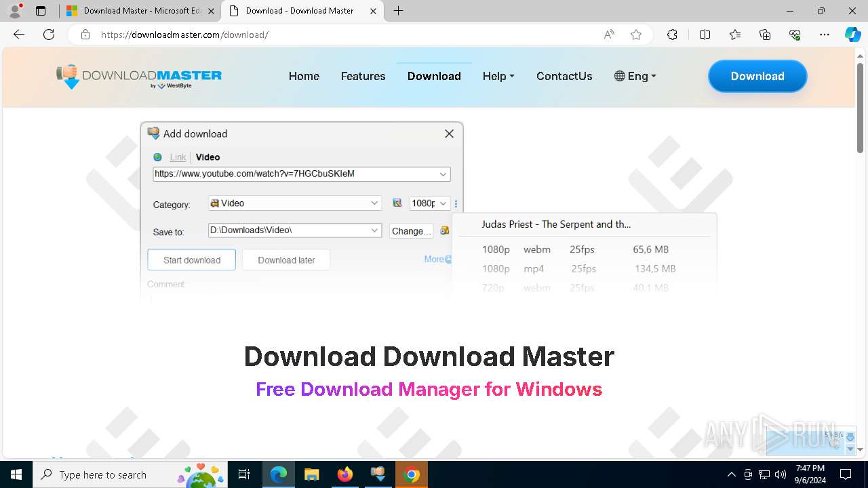Image resolution: width=868 pixels, height=488 pixels.
Task: Open the Windows Start menu
Action: [x=16, y=474]
